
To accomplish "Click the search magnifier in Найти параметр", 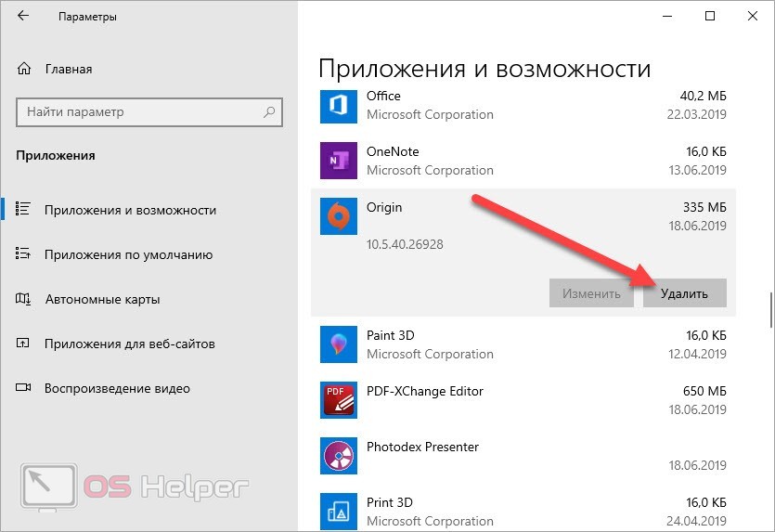I will 269,112.
